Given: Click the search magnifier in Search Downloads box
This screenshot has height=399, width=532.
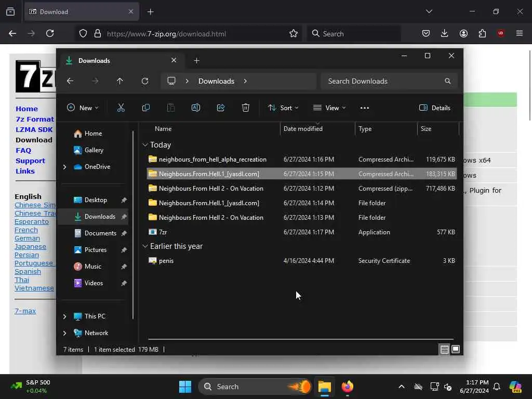Looking at the screenshot, I should [447, 81].
